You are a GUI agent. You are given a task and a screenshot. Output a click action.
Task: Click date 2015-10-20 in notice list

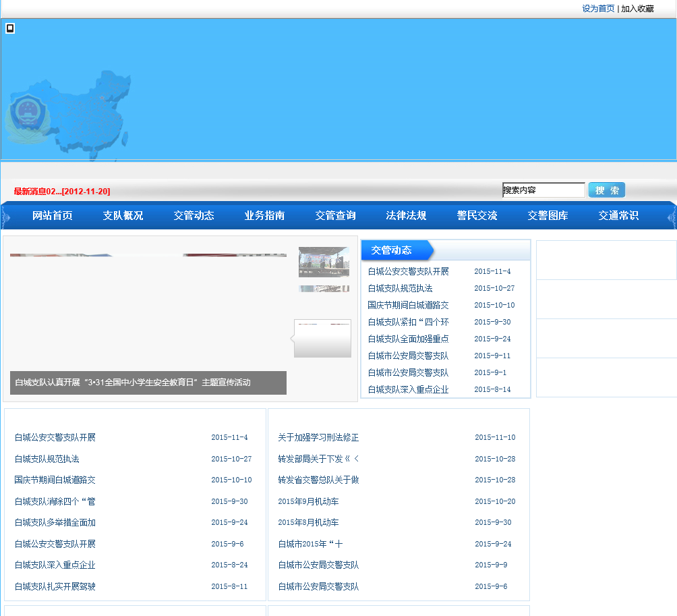[x=495, y=501]
